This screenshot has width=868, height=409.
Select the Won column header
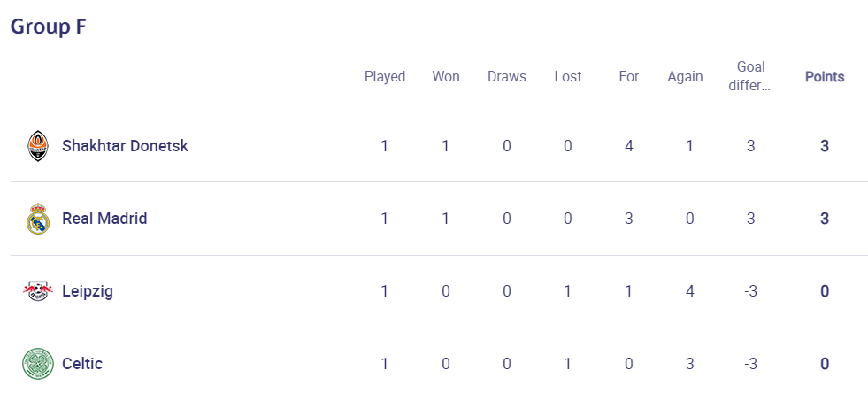446,76
